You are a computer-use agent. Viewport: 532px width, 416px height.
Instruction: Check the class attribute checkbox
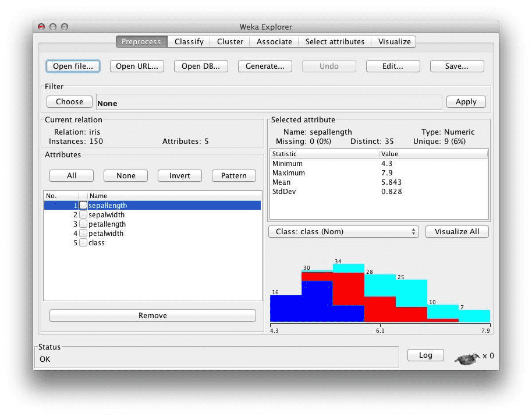tap(83, 243)
